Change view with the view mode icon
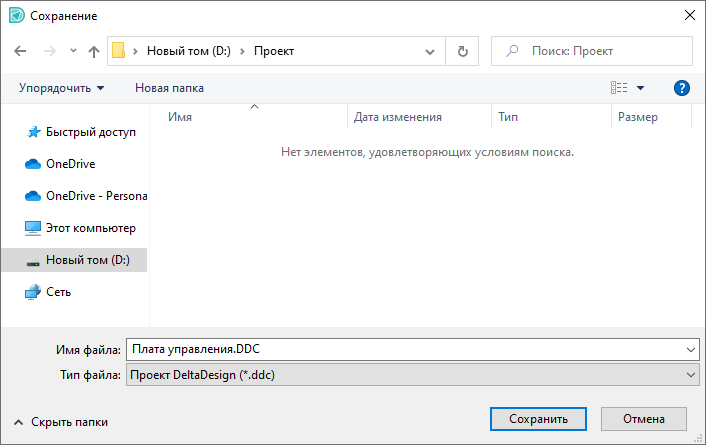The height and width of the screenshot is (445, 706). [620, 88]
